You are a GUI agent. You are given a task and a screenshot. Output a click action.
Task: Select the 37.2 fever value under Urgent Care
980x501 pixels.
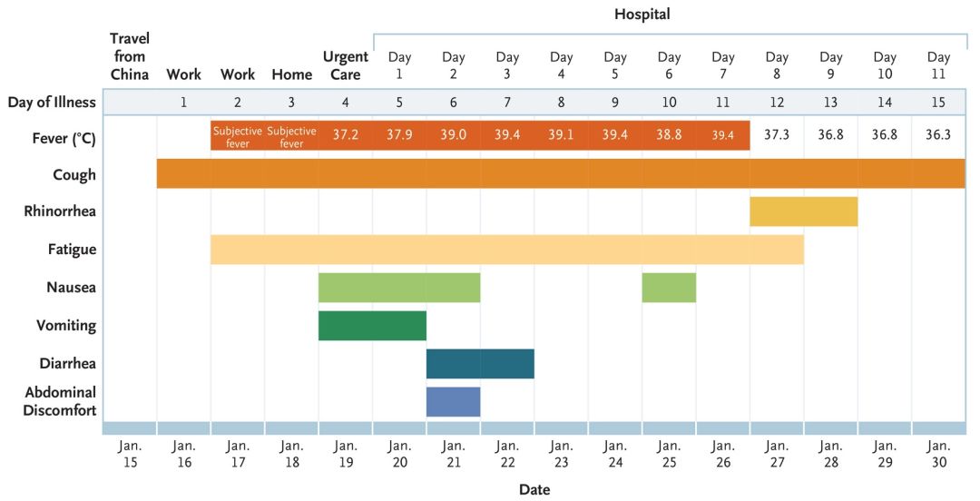[x=345, y=134]
